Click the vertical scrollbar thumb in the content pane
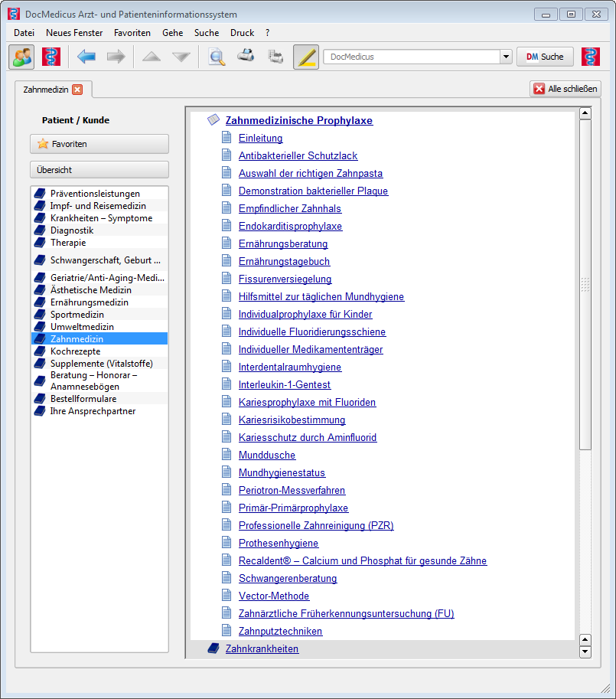This screenshot has width=616, height=699. (x=585, y=284)
